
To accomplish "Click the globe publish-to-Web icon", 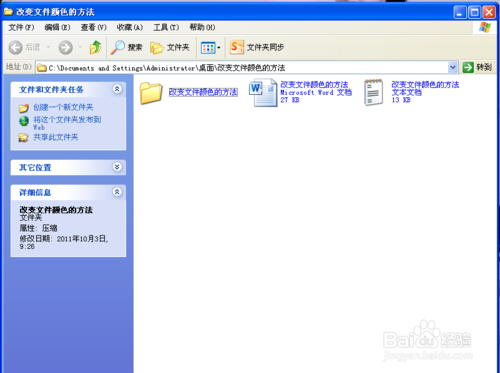I will coord(24,121).
